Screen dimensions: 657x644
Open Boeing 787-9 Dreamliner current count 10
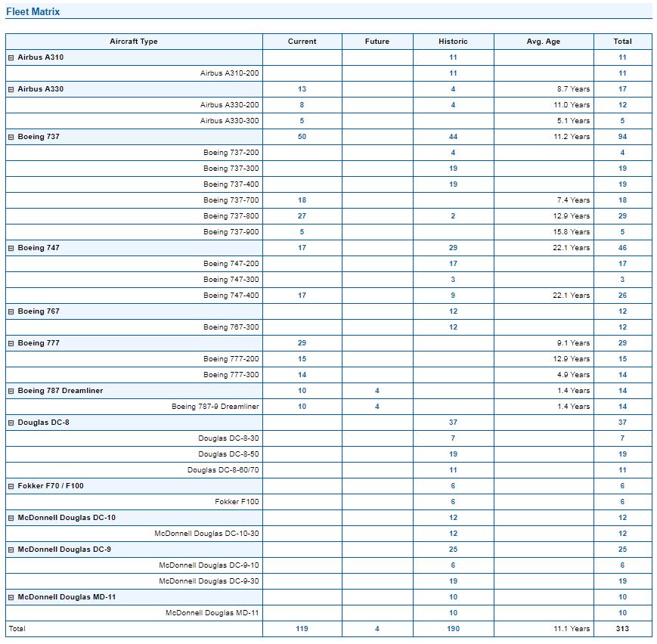click(302, 407)
